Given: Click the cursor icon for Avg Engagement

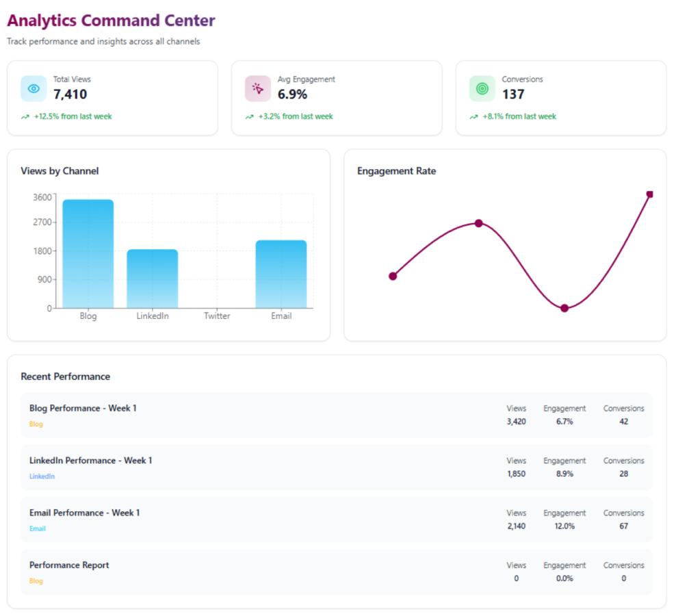Looking at the screenshot, I should tap(258, 88).
